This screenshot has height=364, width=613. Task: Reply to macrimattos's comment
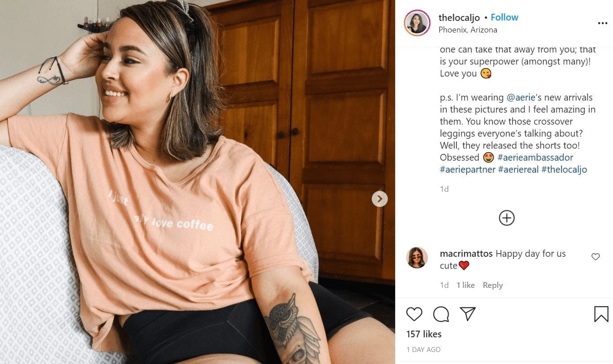pos(493,285)
